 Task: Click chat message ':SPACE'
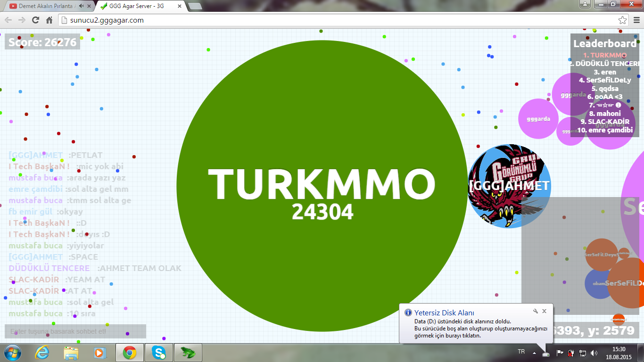(83, 257)
